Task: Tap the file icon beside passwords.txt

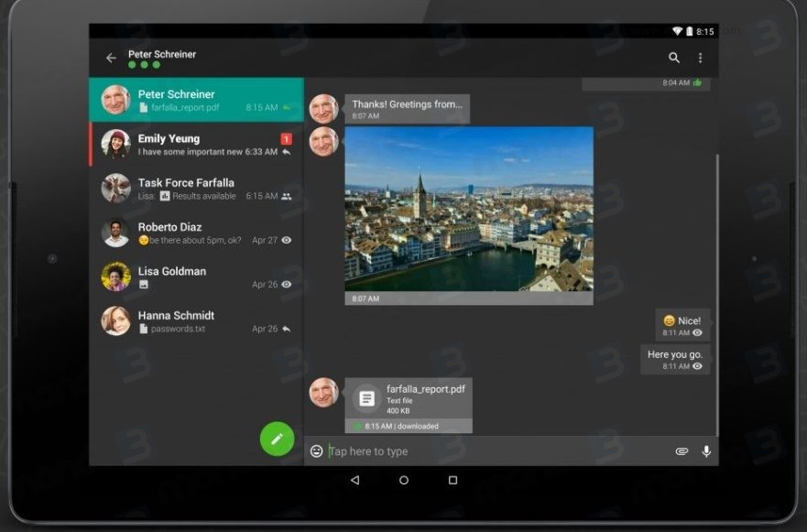Action: pyautogui.click(x=144, y=329)
